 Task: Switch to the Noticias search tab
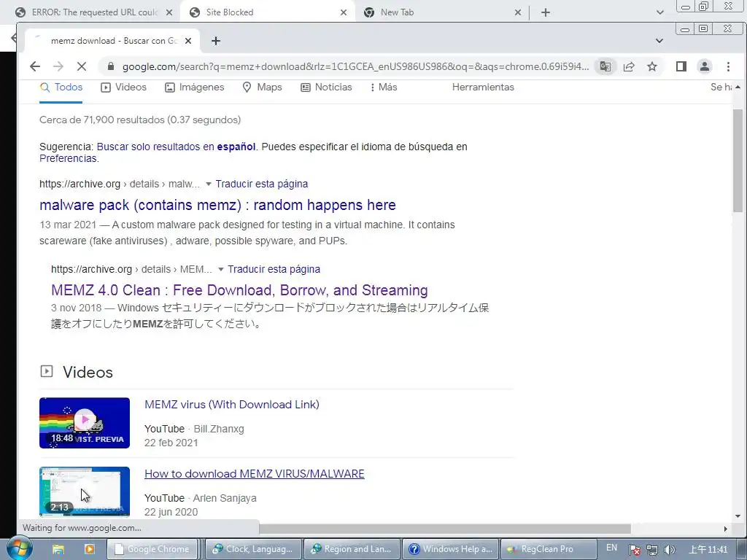pyautogui.click(x=326, y=87)
